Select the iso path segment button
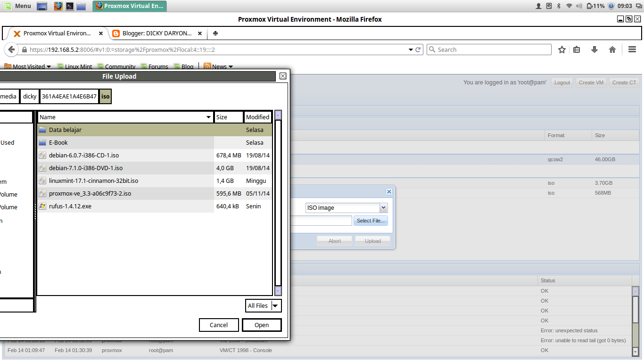Viewport: 644px width, 362px height. point(106,96)
